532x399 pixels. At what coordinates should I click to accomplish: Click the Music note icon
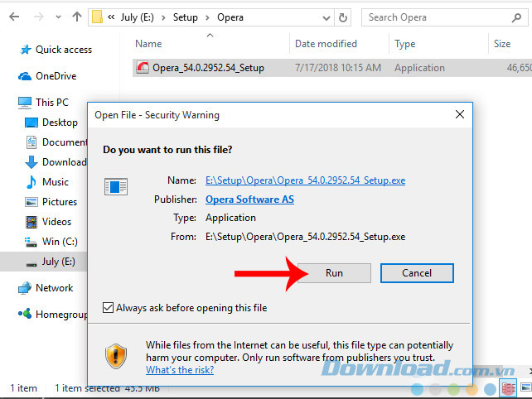tap(31, 182)
